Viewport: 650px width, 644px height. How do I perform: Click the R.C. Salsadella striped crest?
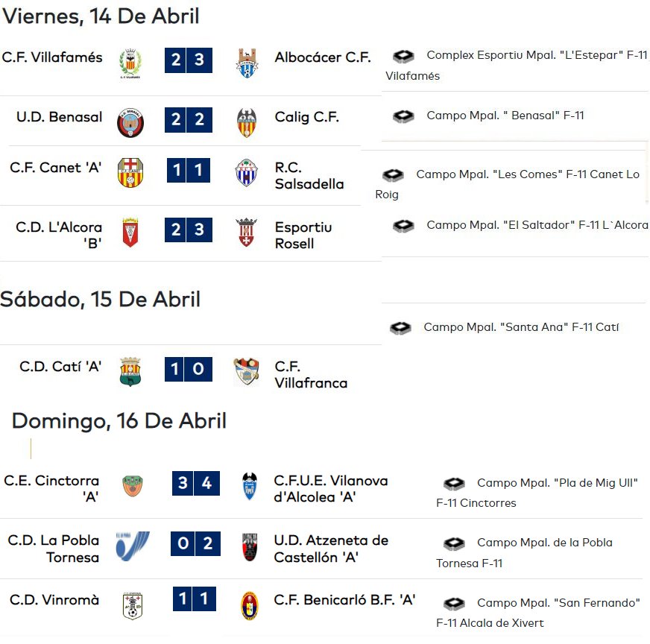point(247,173)
